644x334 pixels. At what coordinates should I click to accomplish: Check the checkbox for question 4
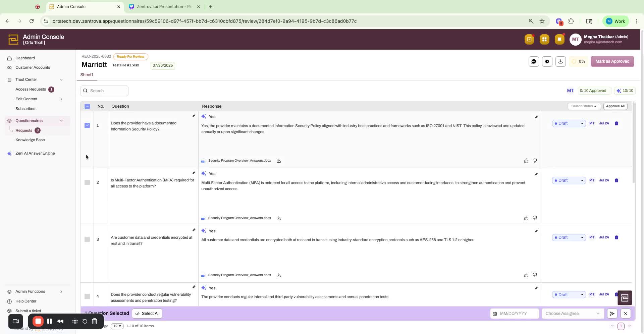click(x=87, y=296)
